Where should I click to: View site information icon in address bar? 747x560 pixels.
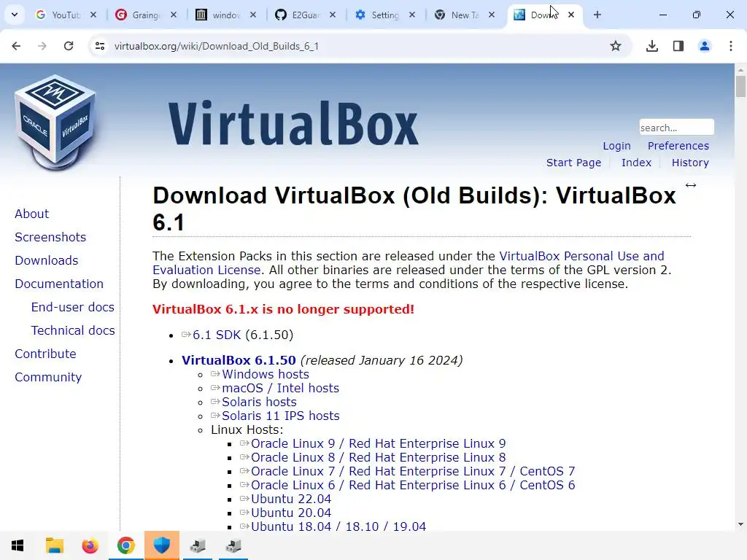(x=100, y=46)
